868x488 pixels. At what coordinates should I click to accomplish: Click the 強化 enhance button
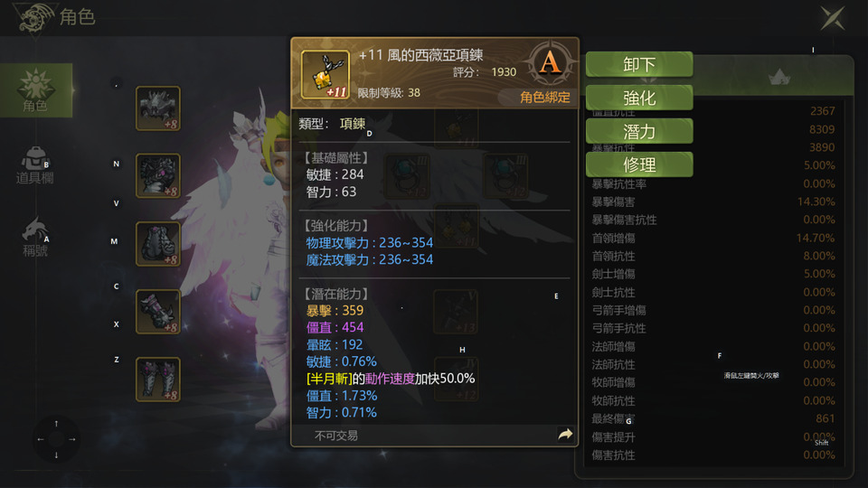(639, 98)
